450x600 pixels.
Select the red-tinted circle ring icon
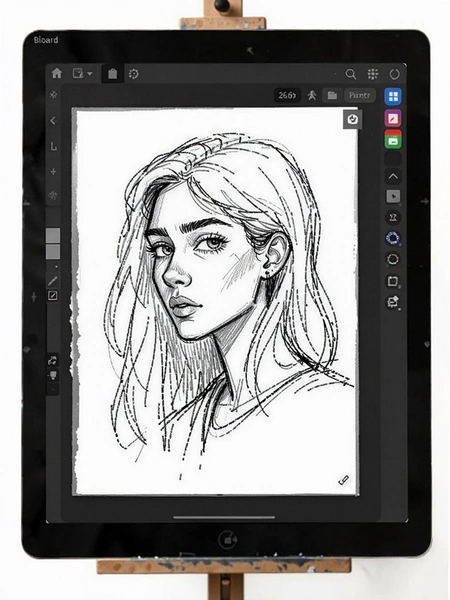393,259
